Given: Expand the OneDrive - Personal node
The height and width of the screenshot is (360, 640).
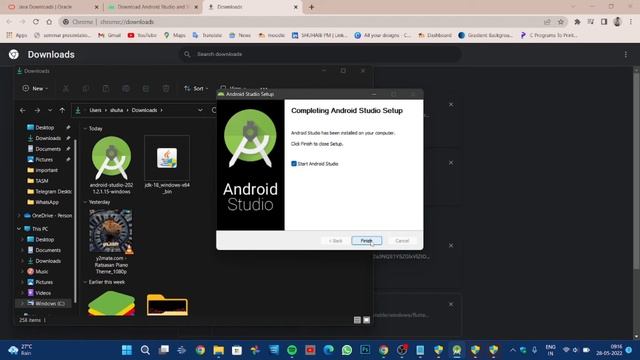Looking at the screenshot, I should [x=19, y=216].
